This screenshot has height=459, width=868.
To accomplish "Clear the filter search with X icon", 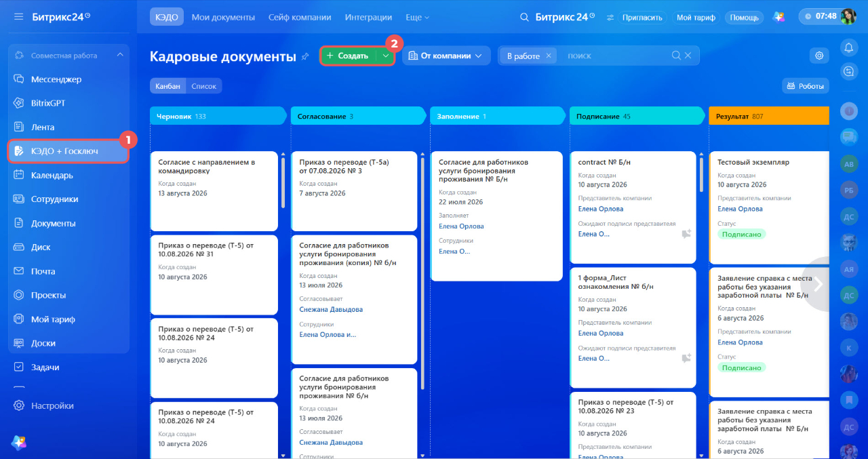I will click(688, 56).
